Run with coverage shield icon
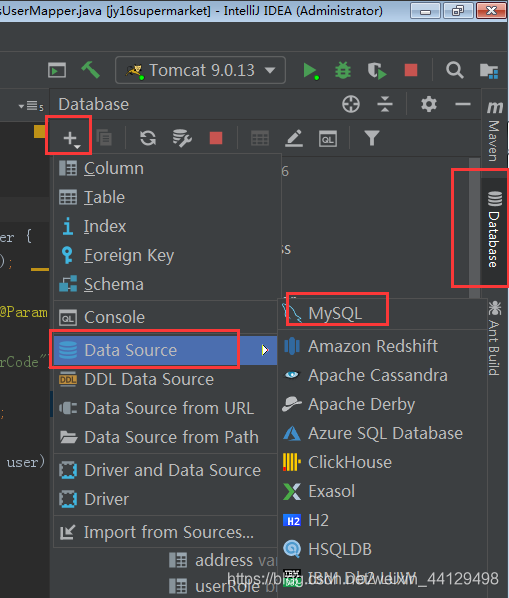Image resolution: width=509 pixels, height=598 pixels. click(377, 71)
